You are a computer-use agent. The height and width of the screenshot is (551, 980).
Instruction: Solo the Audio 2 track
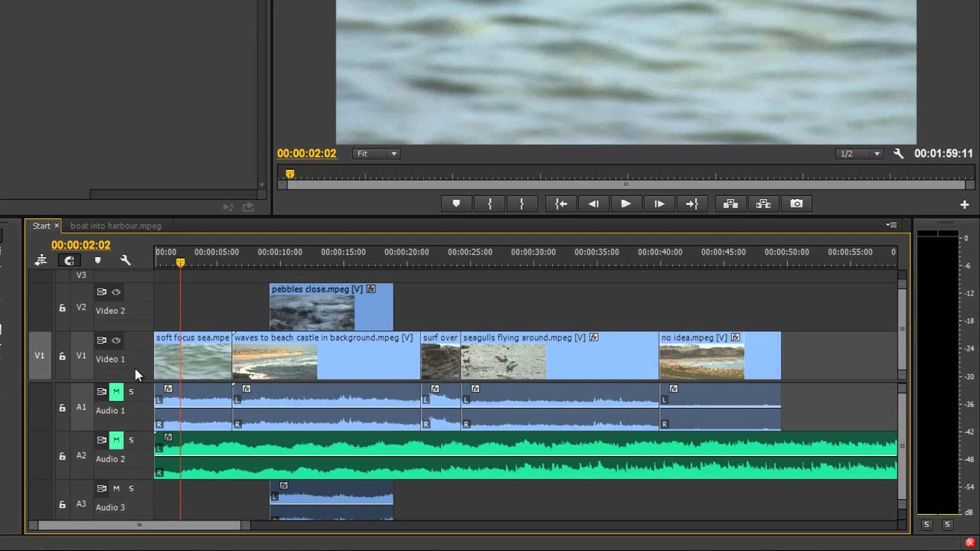pos(131,439)
